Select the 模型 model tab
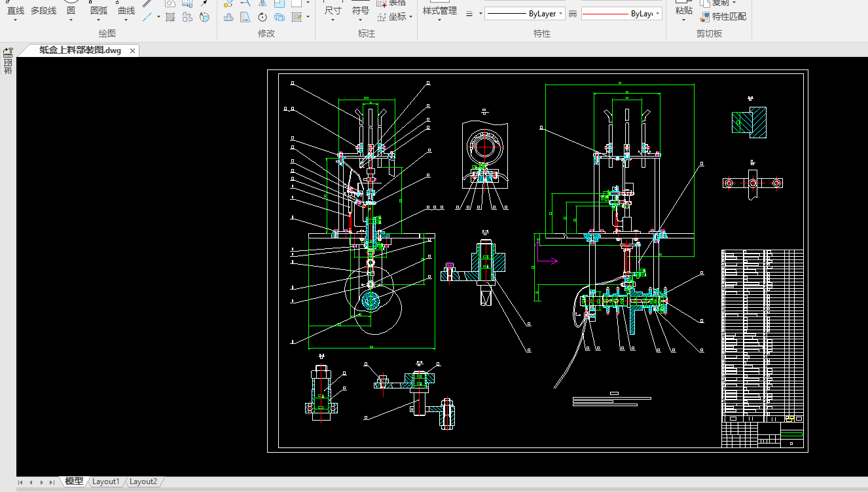 (74, 482)
